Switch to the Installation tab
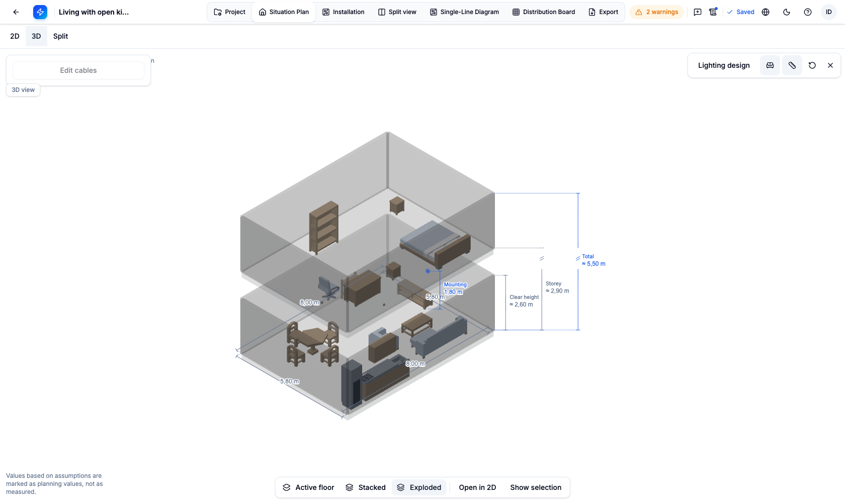This screenshot has height=504, width=845. point(344,12)
